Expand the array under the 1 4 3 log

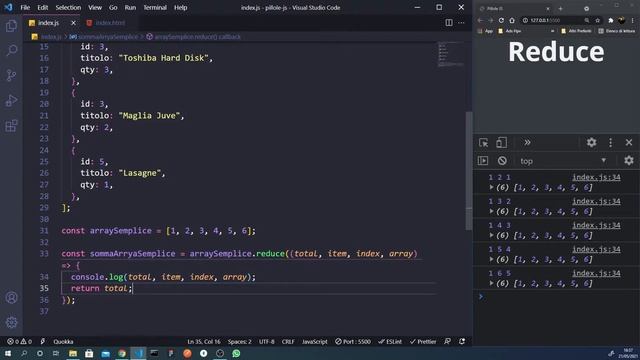click(491, 236)
